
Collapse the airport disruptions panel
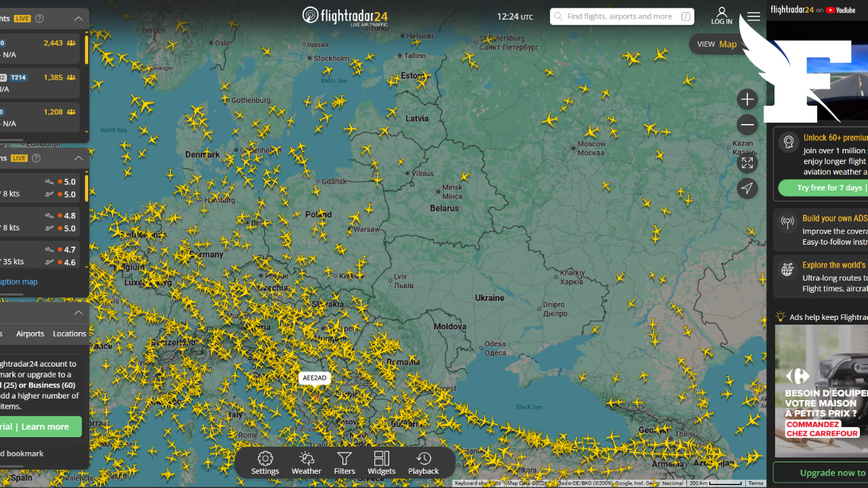coord(78,158)
